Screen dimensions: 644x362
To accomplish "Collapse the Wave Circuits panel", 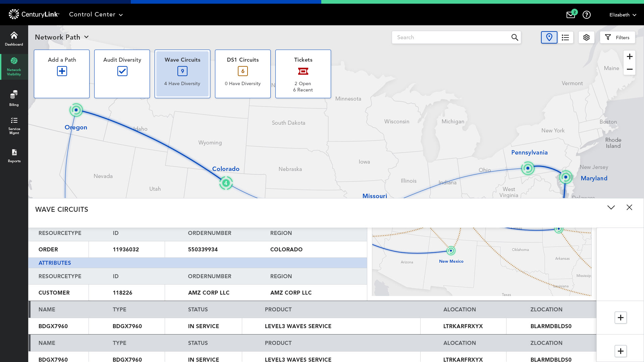I will 611,207.
